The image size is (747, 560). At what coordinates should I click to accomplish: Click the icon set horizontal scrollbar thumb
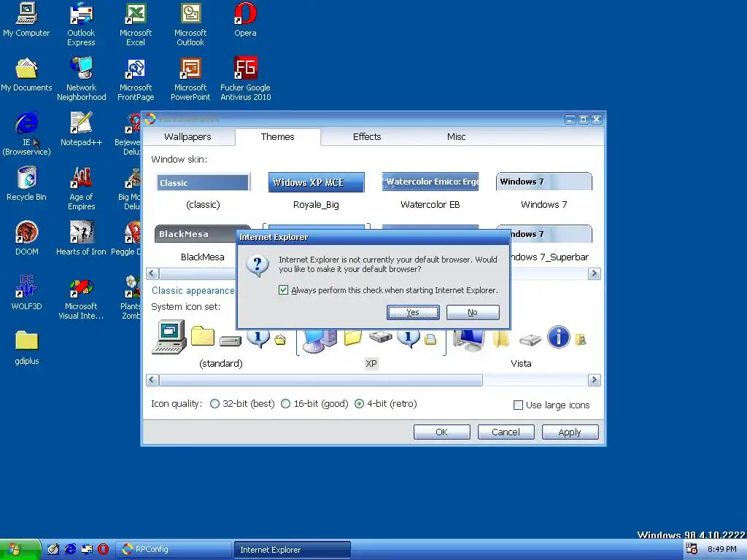tap(321, 379)
